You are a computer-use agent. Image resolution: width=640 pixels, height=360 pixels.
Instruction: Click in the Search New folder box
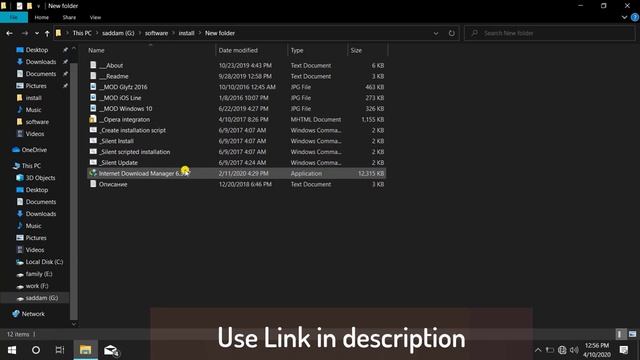549,33
